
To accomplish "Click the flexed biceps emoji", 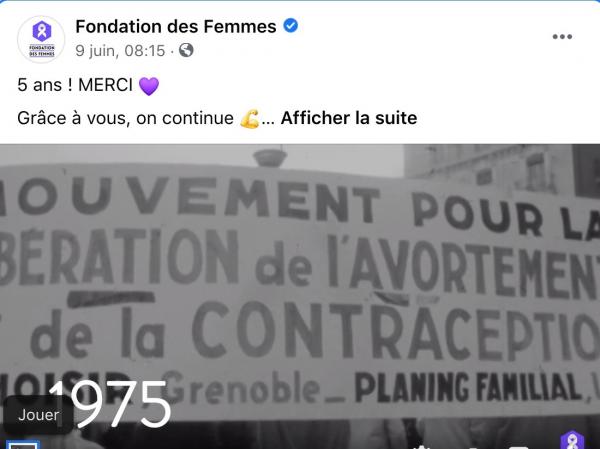I will tap(249, 119).
